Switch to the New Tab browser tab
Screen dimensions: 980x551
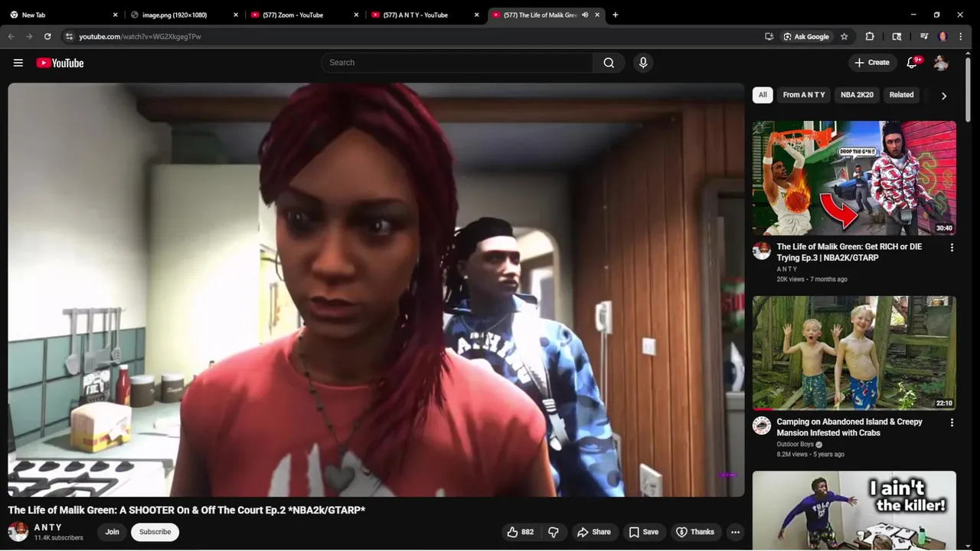click(64, 15)
